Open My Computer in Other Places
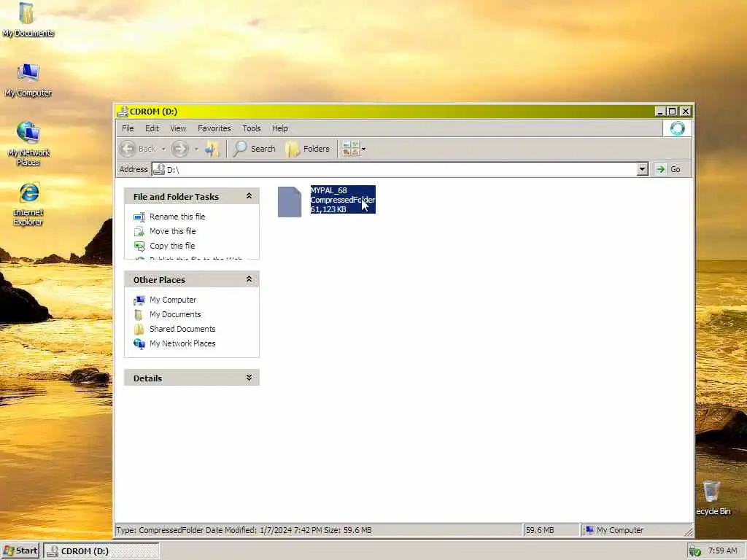The image size is (747, 560). [173, 300]
